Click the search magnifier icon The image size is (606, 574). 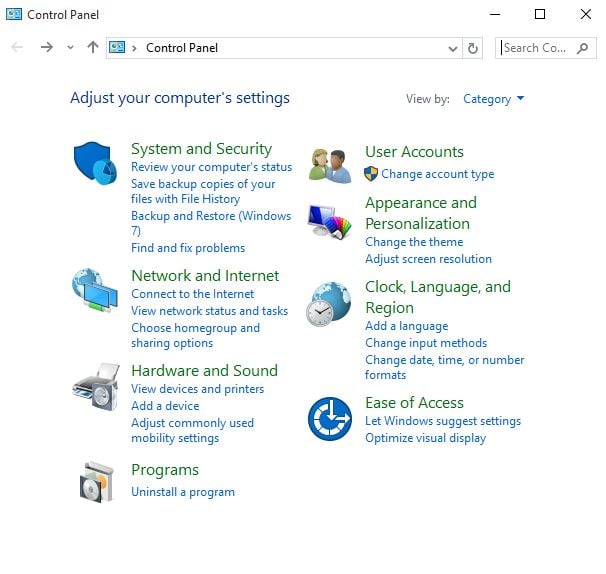click(x=583, y=48)
